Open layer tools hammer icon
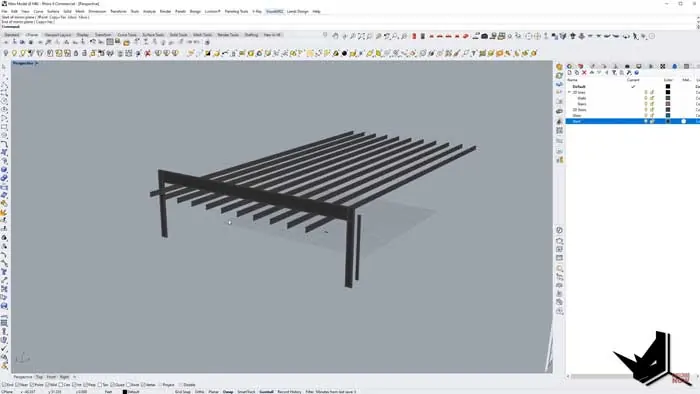Screen dimensions: 700x394 coord(629,73)
